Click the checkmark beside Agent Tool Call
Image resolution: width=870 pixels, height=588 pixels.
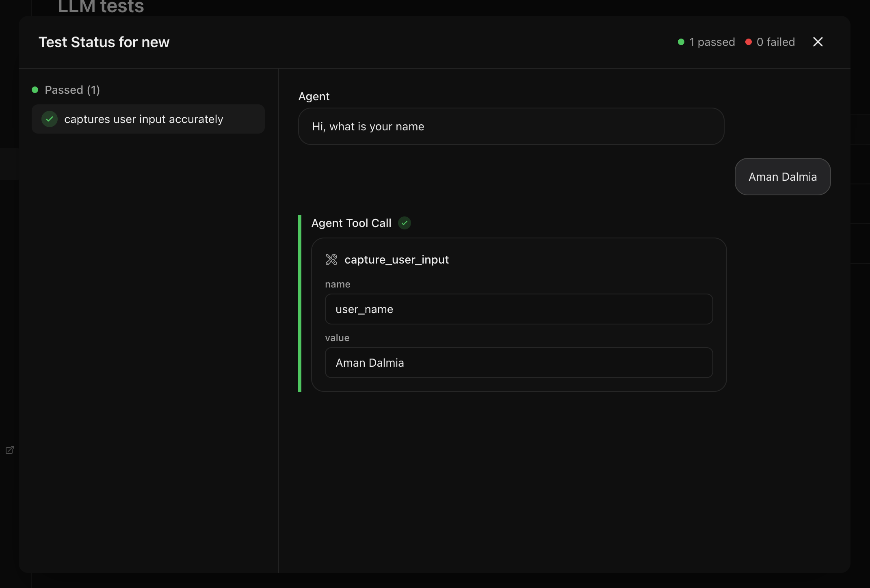pyautogui.click(x=404, y=223)
